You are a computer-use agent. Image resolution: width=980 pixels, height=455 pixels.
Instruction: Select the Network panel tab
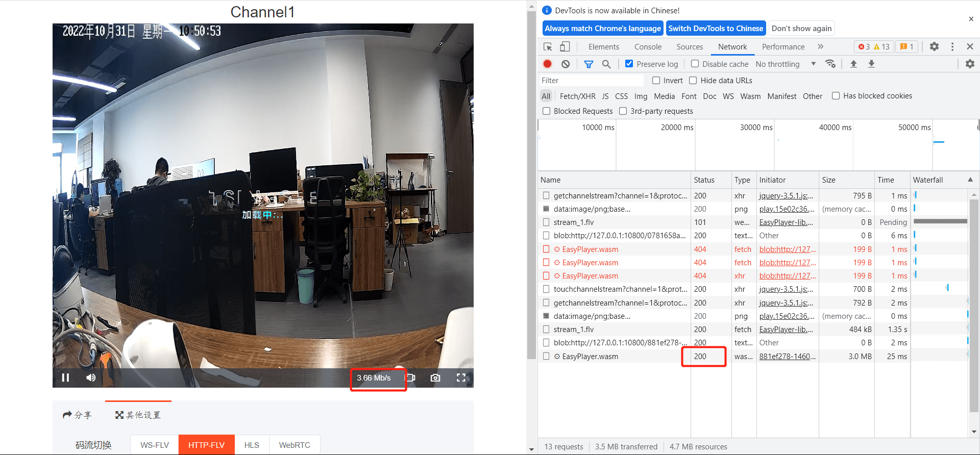(732, 47)
